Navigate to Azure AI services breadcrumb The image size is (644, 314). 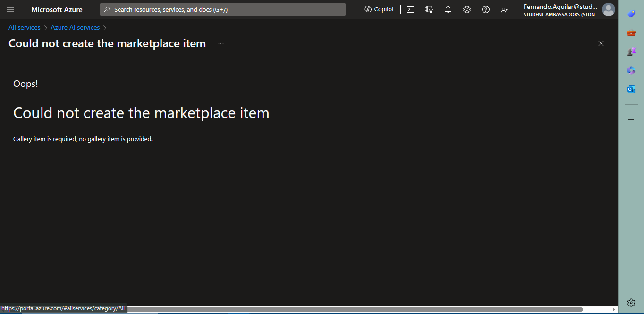(75, 27)
